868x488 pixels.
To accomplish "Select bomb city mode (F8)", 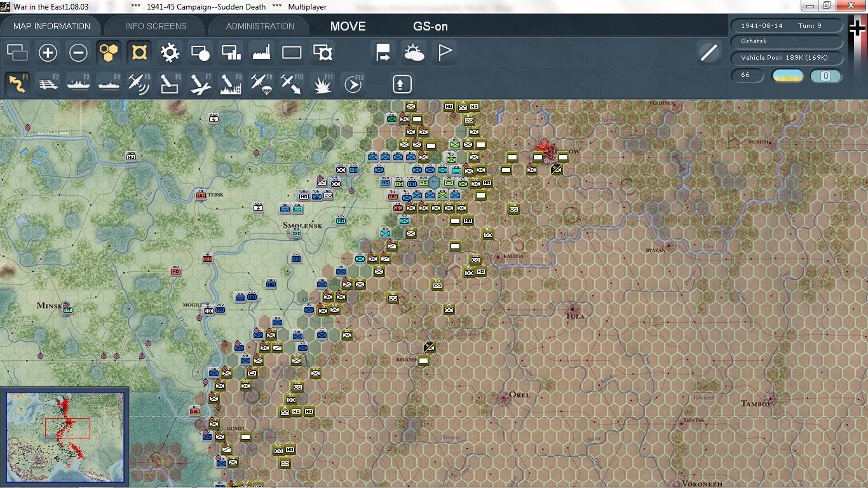I will point(231,85).
